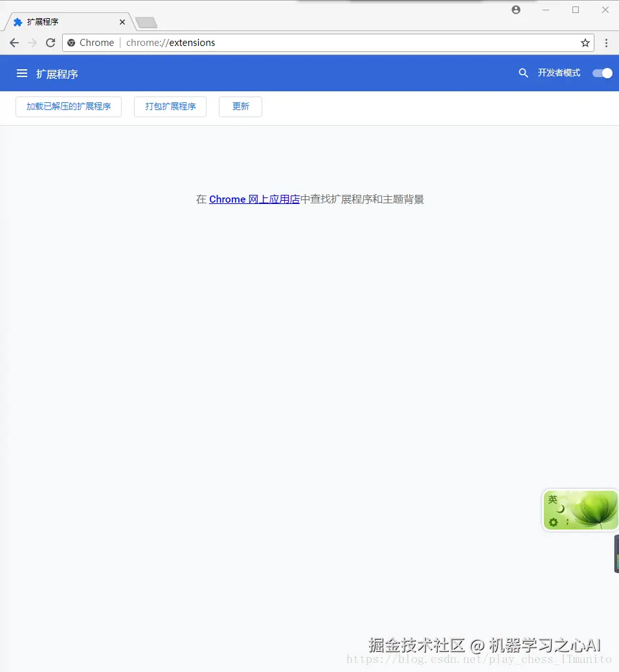Click the 打包扩展程序 button
This screenshot has width=619, height=672.
pyautogui.click(x=170, y=106)
